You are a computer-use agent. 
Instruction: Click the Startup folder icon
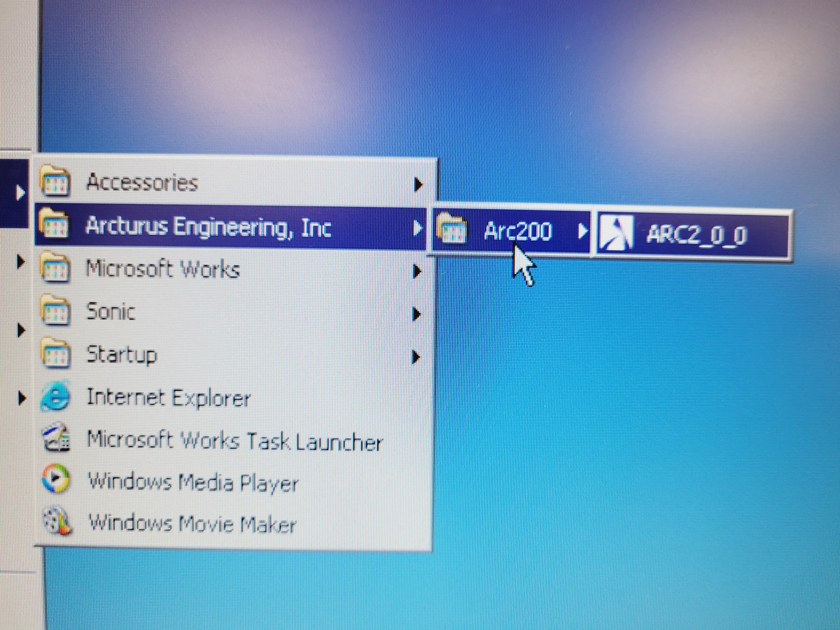pos(54,353)
